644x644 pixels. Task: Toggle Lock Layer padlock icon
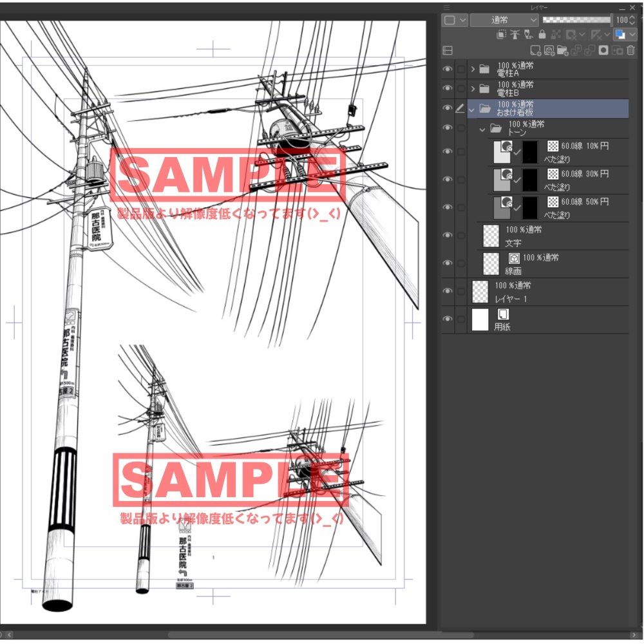542,35
